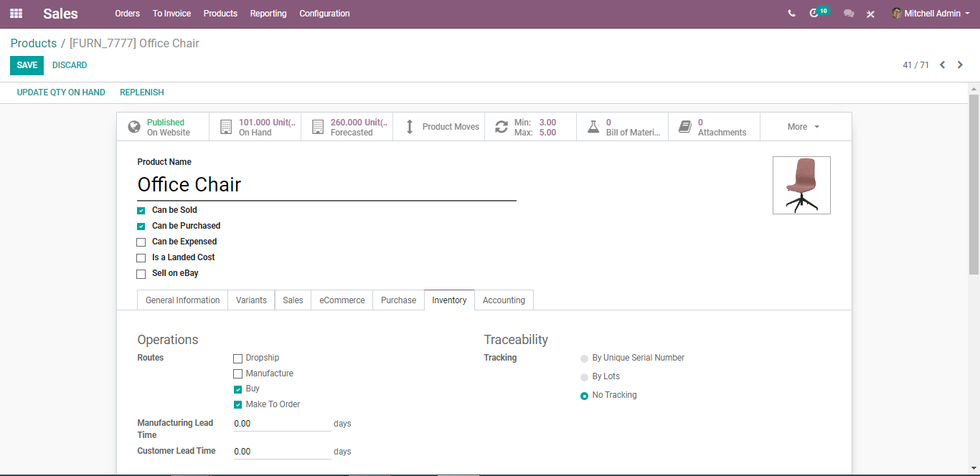This screenshot has width=980, height=476.
Task: Go to the next product record arrow
Action: pos(960,65)
